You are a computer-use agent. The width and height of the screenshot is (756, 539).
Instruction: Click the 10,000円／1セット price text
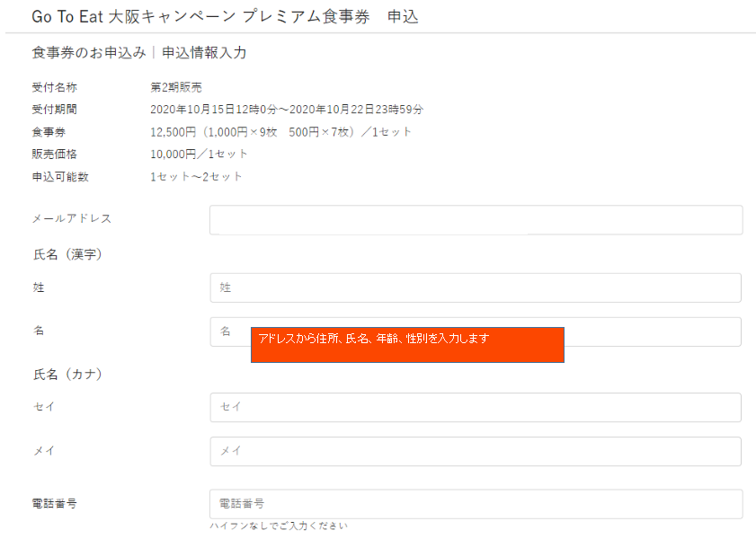[x=199, y=155]
